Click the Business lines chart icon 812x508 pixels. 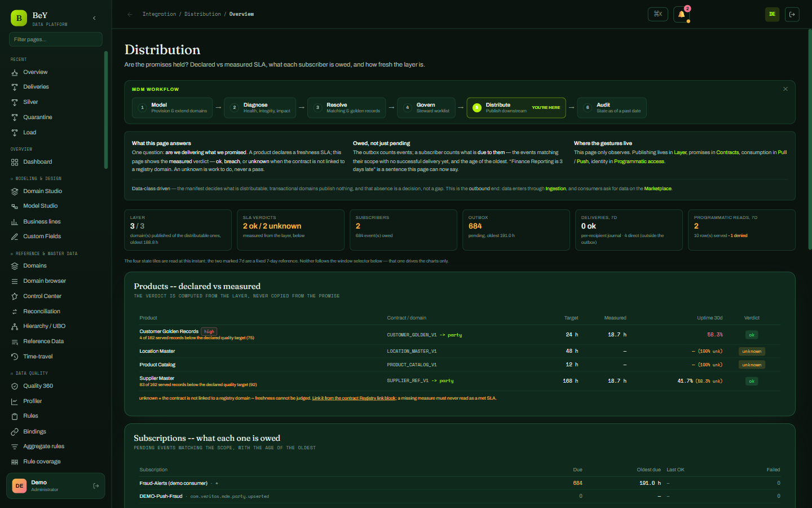[15, 222]
